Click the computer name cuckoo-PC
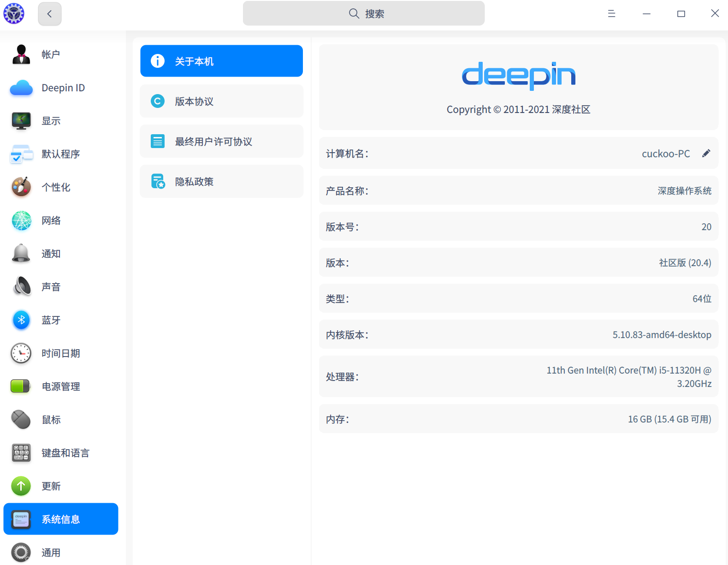Viewport: 728px width, 565px height. (666, 154)
